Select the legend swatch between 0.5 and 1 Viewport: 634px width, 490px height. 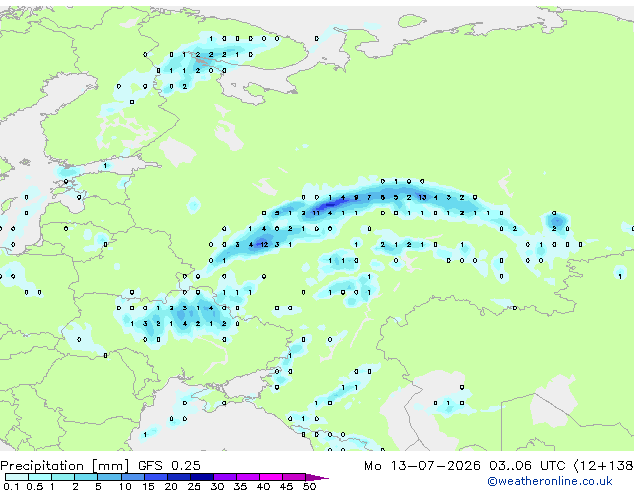(40, 477)
